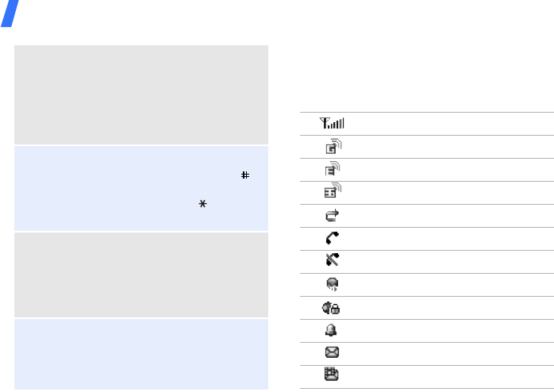554x392 pixels.
Task: Click the upright phone handset icon
Action: (x=333, y=238)
